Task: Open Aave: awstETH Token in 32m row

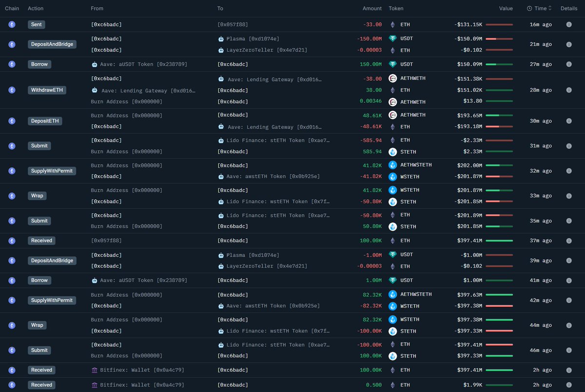Action: click(273, 176)
